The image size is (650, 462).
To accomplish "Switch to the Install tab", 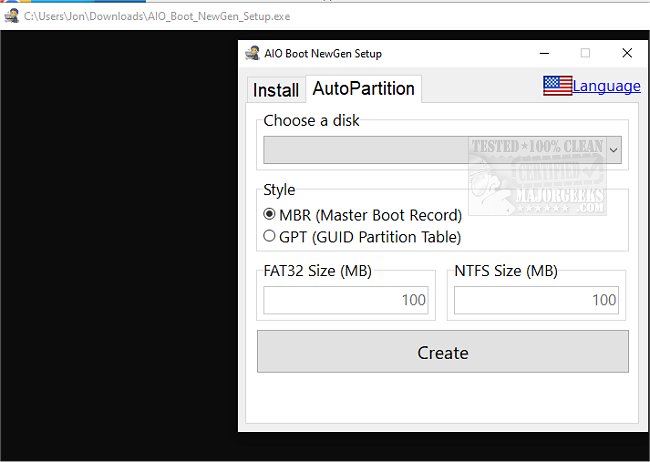I will (x=276, y=90).
